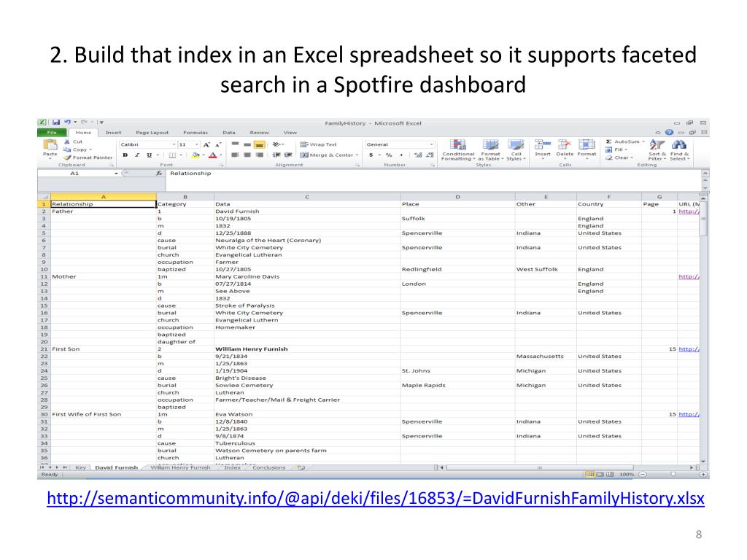Switch to the Data ribbon tab
The width and height of the screenshot is (747, 560).
coord(228,133)
